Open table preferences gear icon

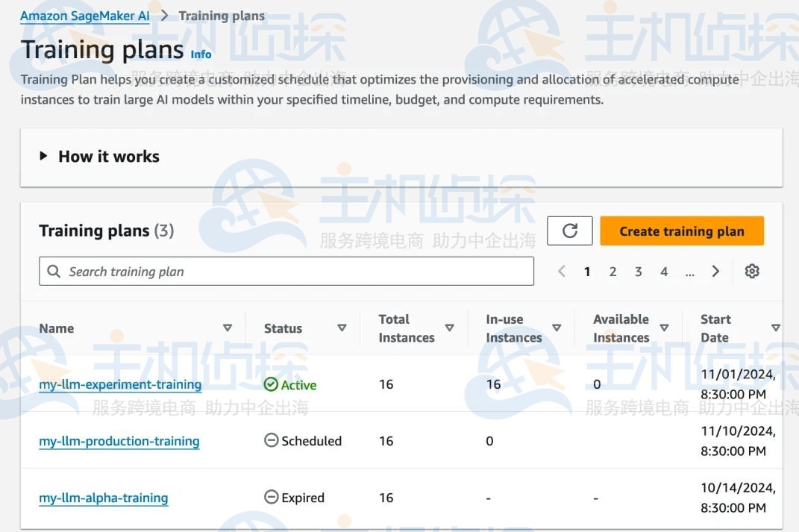click(x=752, y=272)
